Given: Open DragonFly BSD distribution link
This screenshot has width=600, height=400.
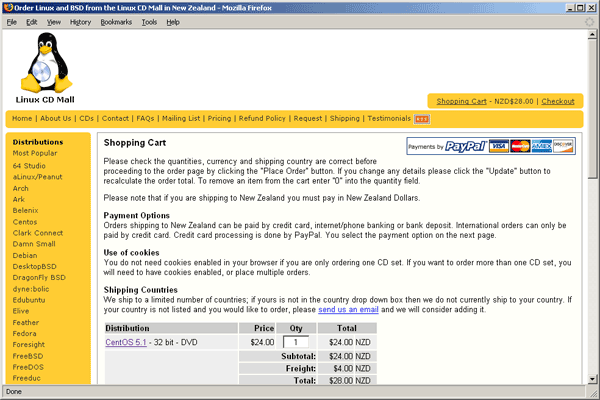Looking at the screenshot, I should point(39,278).
